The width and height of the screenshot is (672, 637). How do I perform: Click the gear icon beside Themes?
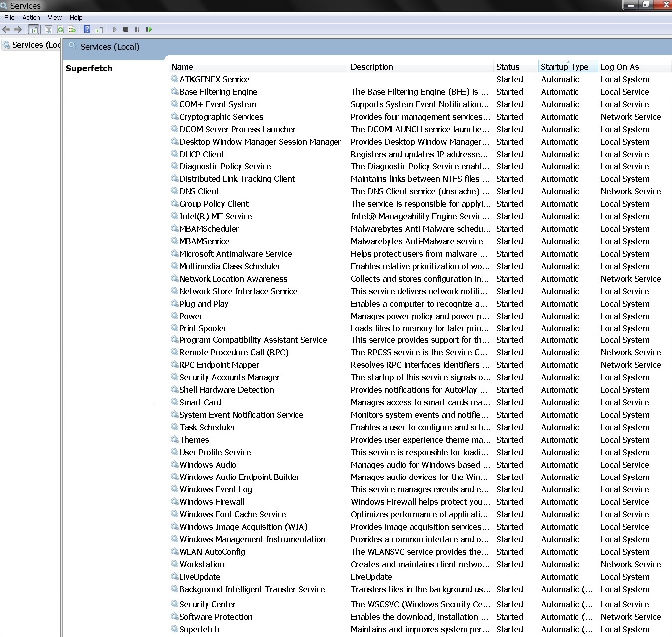(175, 439)
